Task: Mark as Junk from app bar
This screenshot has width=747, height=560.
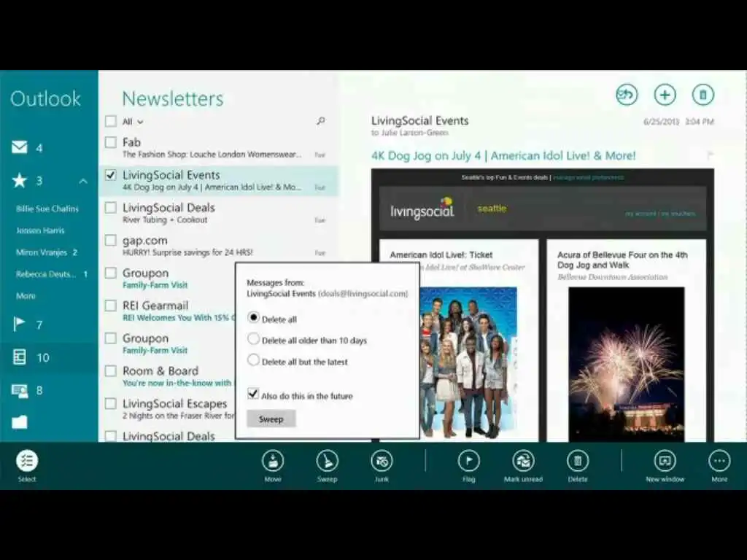Action: coord(382,461)
